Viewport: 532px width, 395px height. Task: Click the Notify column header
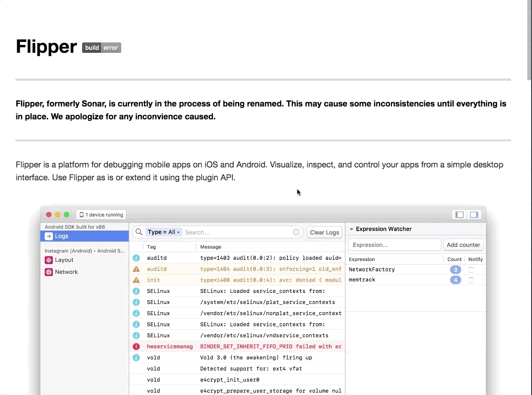[475, 259]
